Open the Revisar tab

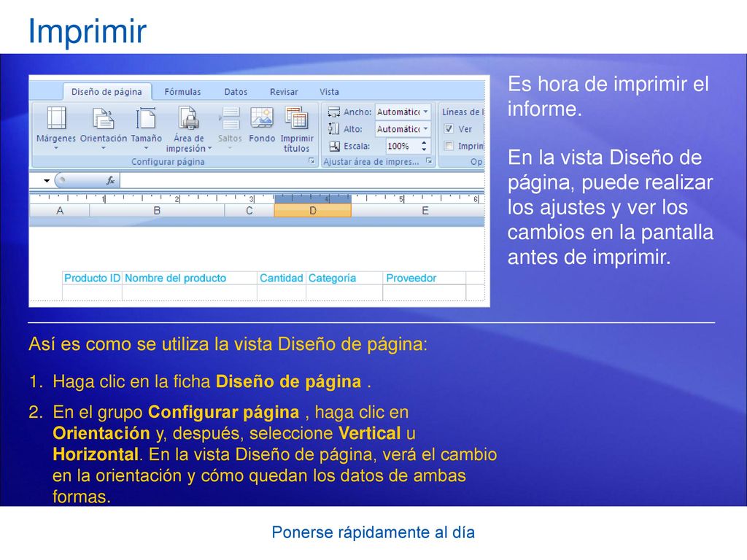(x=284, y=92)
